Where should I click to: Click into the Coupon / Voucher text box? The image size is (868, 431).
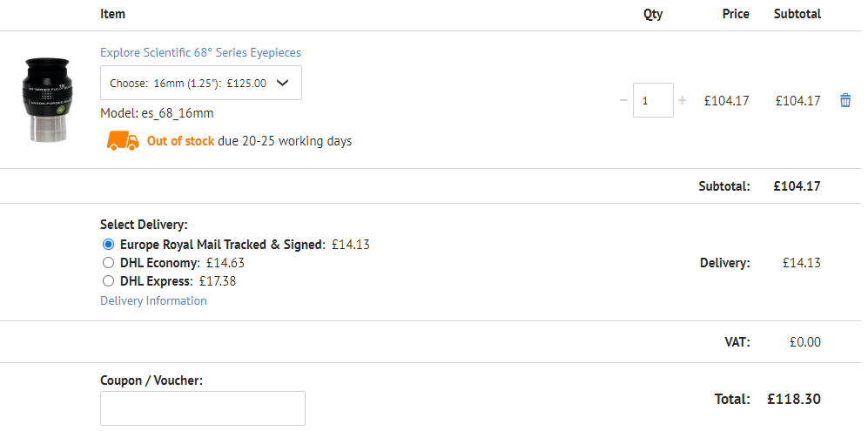[202, 408]
